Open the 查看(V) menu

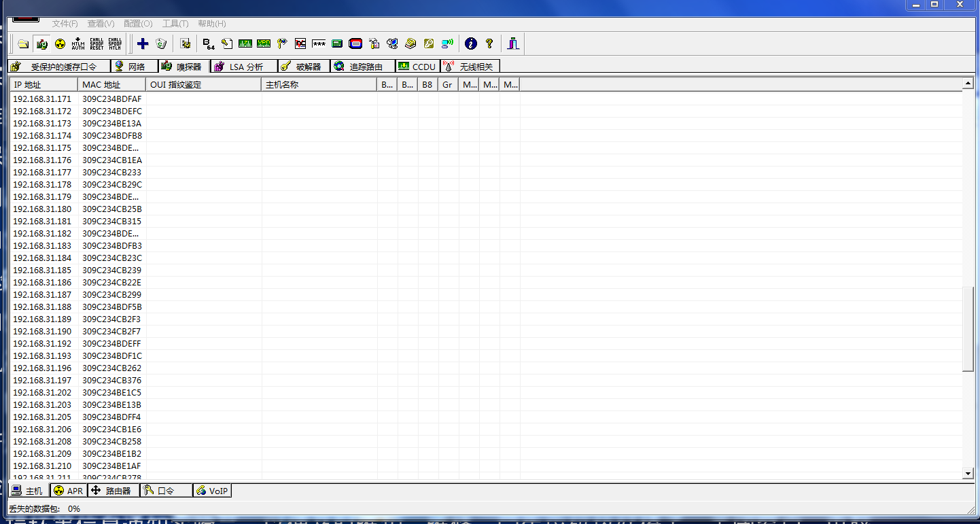click(x=101, y=24)
